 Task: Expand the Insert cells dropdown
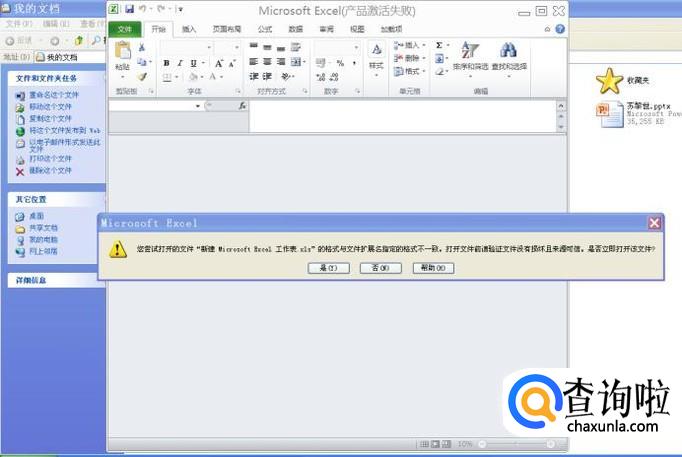424,45
